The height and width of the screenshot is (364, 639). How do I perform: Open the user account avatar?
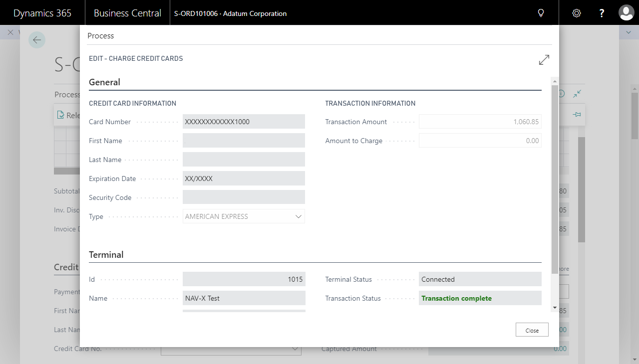[x=626, y=13]
